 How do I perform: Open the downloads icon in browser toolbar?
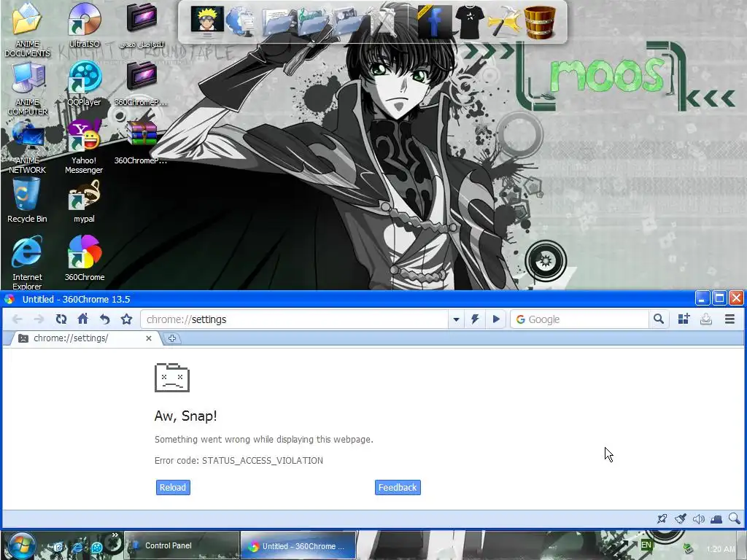(706, 319)
